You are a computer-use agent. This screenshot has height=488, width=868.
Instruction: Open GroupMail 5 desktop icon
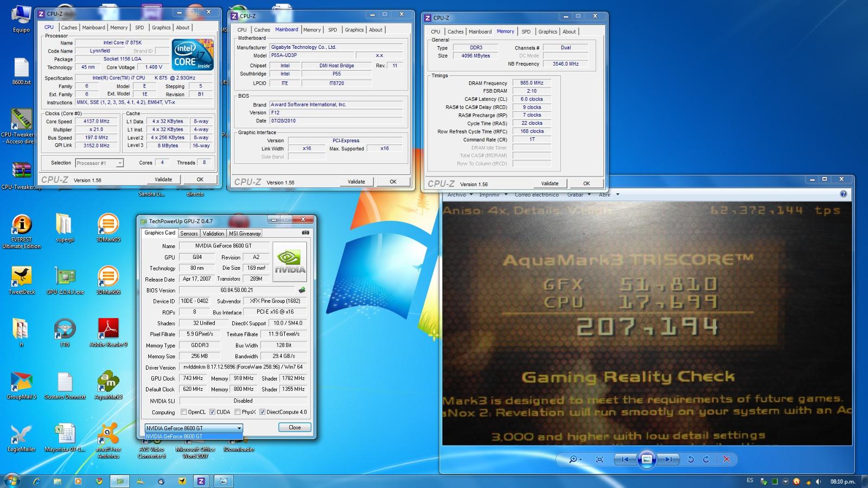pos(22,385)
